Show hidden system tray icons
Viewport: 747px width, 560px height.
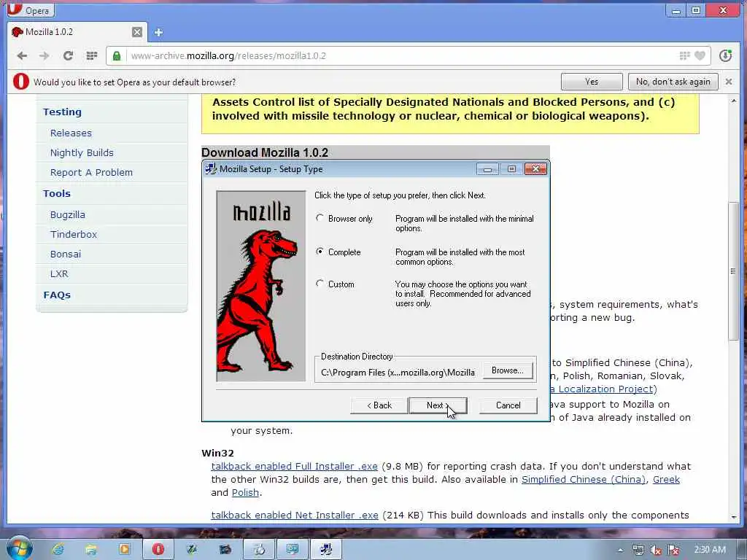[x=620, y=550]
